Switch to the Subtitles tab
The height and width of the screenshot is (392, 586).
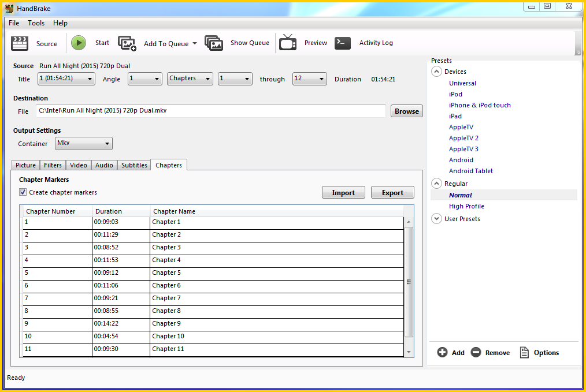(134, 165)
